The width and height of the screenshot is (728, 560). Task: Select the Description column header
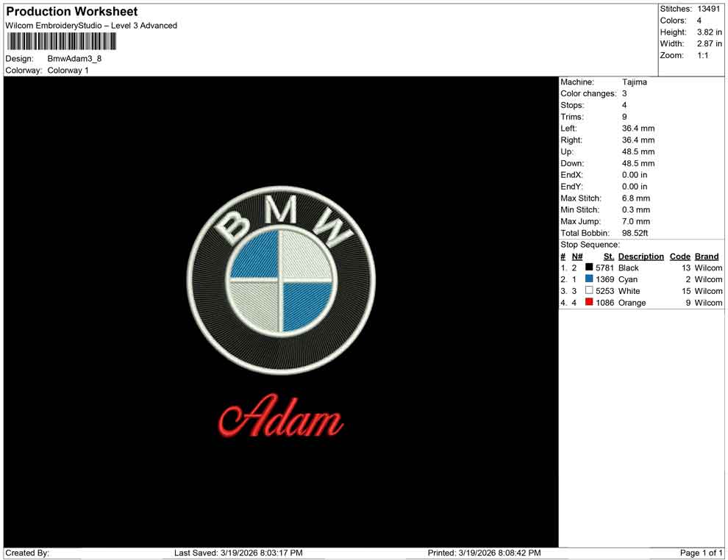[x=640, y=256]
